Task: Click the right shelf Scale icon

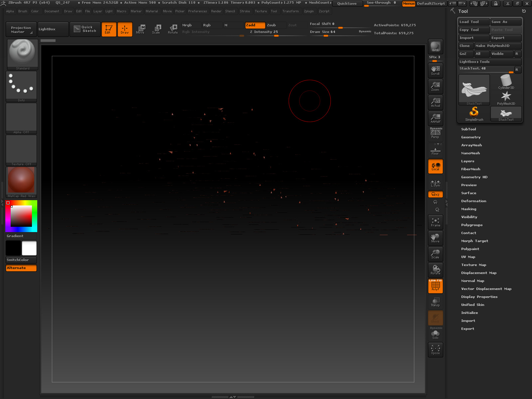Action: [x=435, y=254]
